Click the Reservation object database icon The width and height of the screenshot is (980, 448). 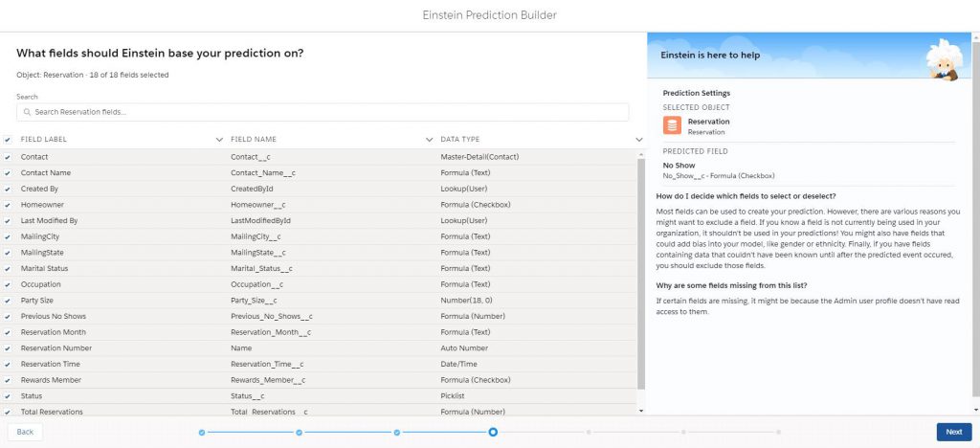(672, 125)
